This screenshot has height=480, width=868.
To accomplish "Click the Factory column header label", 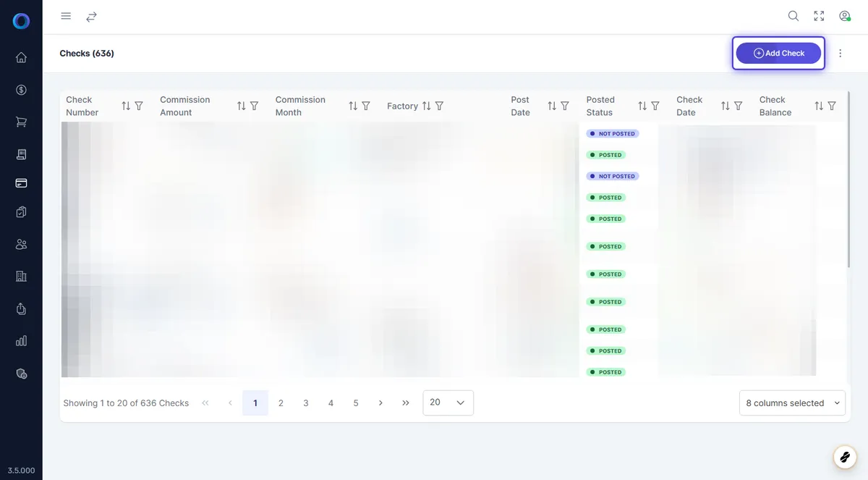I will [x=402, y=106].
